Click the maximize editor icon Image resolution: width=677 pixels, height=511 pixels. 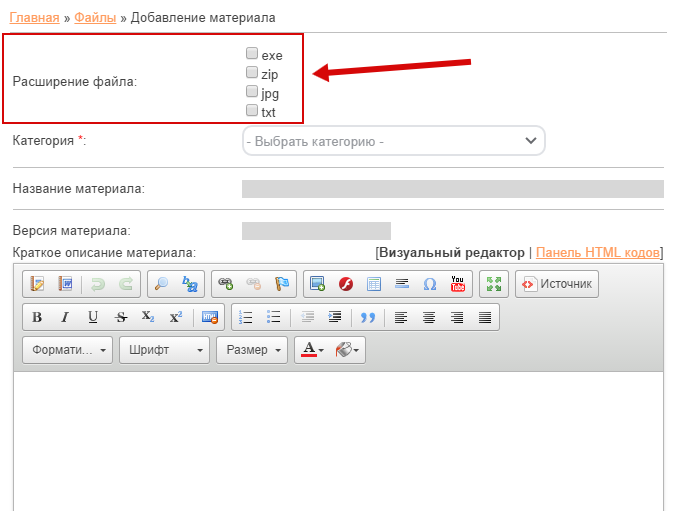(494, 284)
